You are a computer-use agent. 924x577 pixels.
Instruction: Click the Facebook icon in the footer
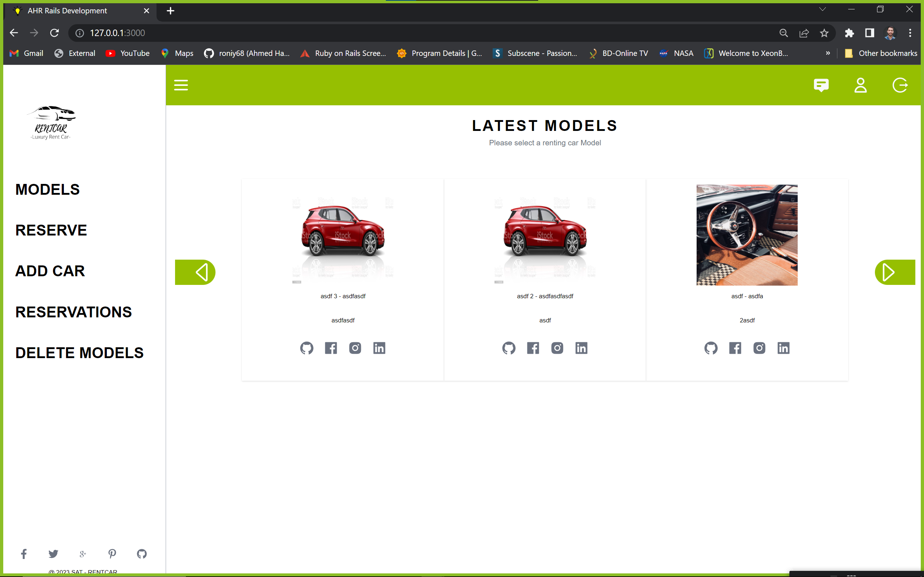tap(24, 554)
